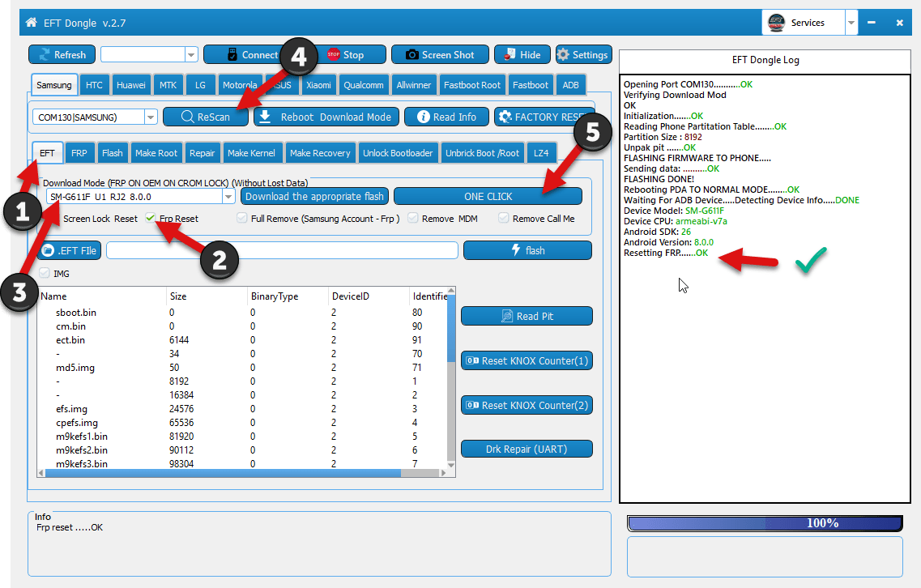Click the Name column header
Image resolution: width=921 pixels, height=588 pixels.
pos(102,296)
